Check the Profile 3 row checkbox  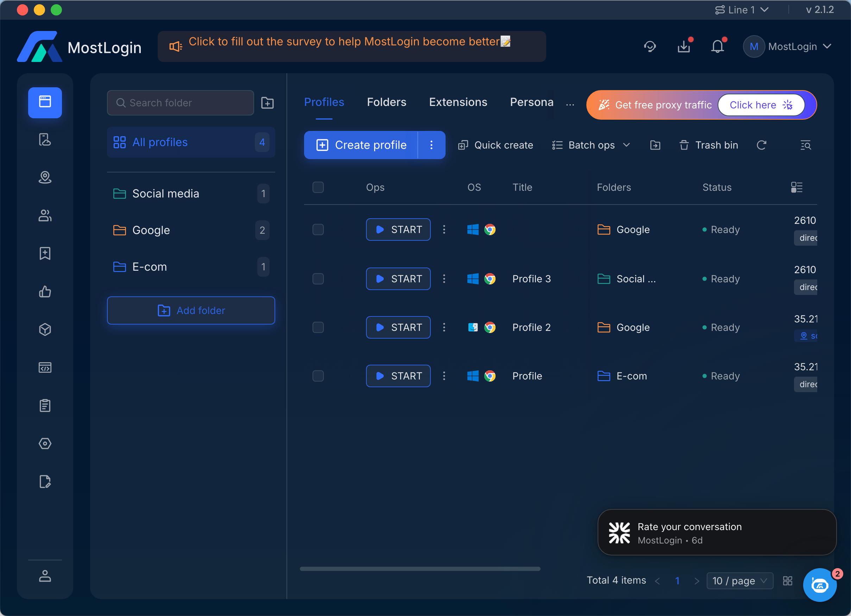coord(318,278)
